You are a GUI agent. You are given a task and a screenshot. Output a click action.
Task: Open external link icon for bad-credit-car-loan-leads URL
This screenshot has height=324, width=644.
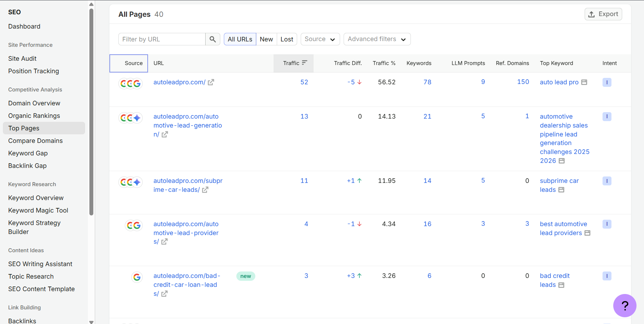[164, 294]
